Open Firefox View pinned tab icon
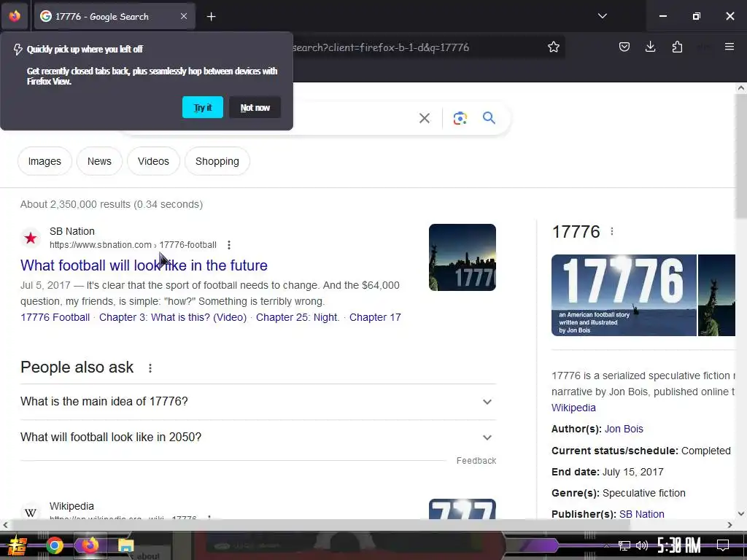 point(15,16)
